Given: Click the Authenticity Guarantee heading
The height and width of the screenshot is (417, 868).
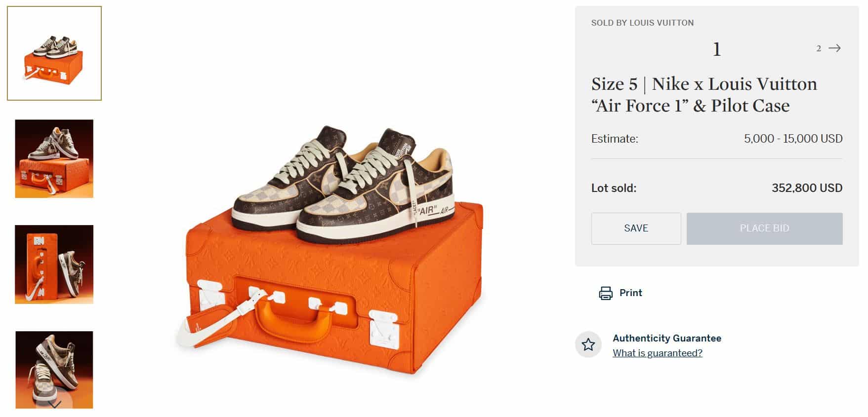Looking at the screenshot, I should click(x=666, y=338).
